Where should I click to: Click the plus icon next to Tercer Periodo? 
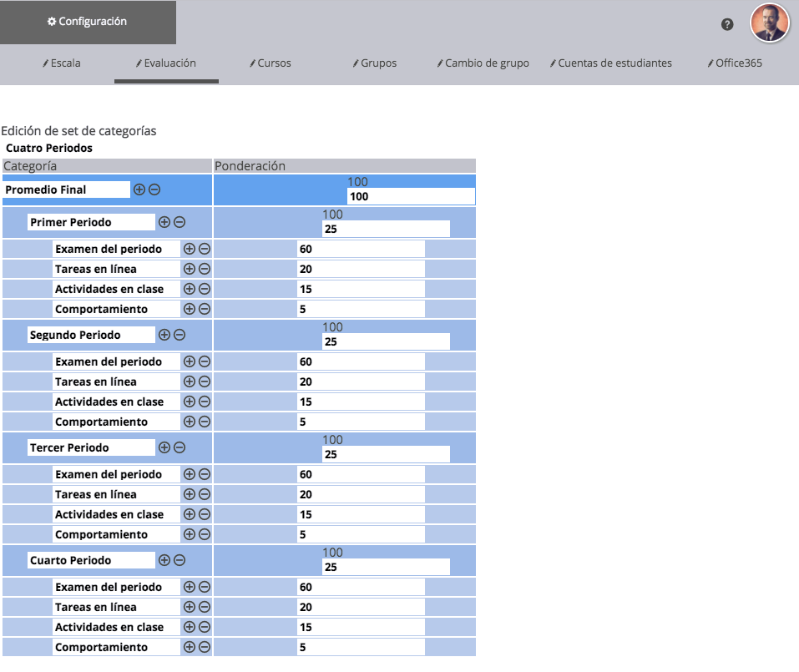pyautogui.click(x=164, y=447)
